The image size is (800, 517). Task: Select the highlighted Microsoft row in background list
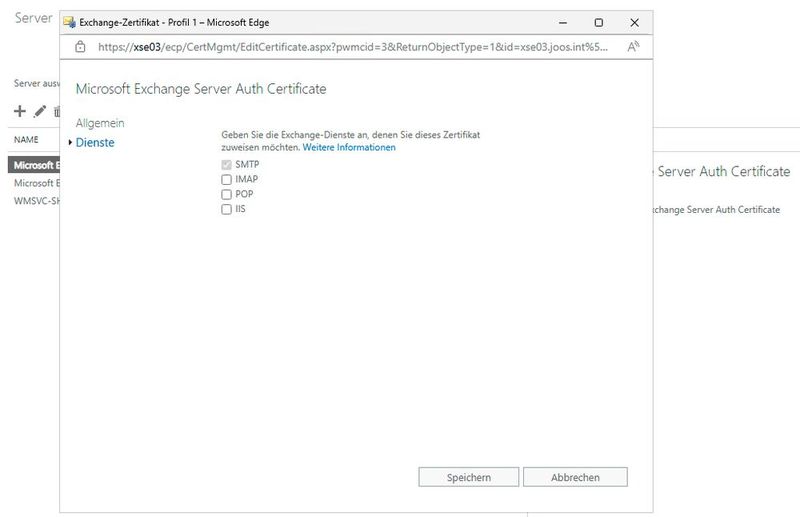34,165
